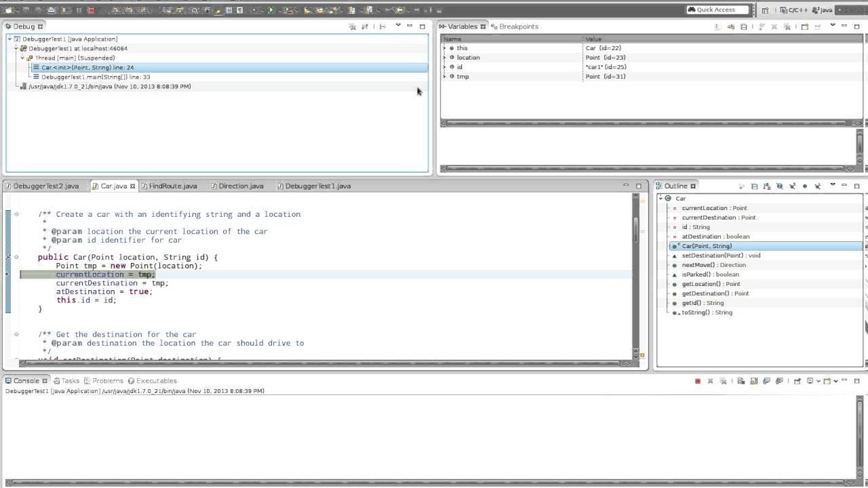
Task: Switch to the Executables tab
Action: (153, 381)
